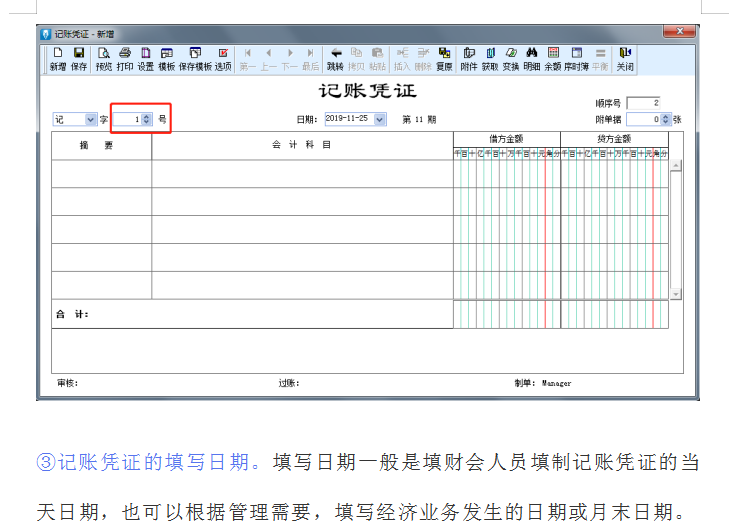The image size is (729, 532).
Task: Click the 贷方金额 header
Action: coord(614,139)
